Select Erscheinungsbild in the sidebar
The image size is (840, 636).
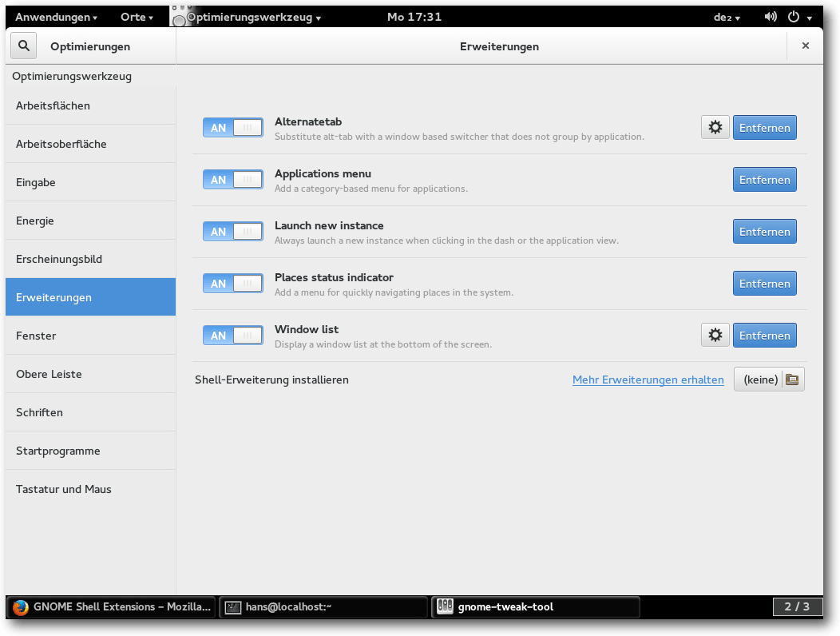click(x=90, y=259)
